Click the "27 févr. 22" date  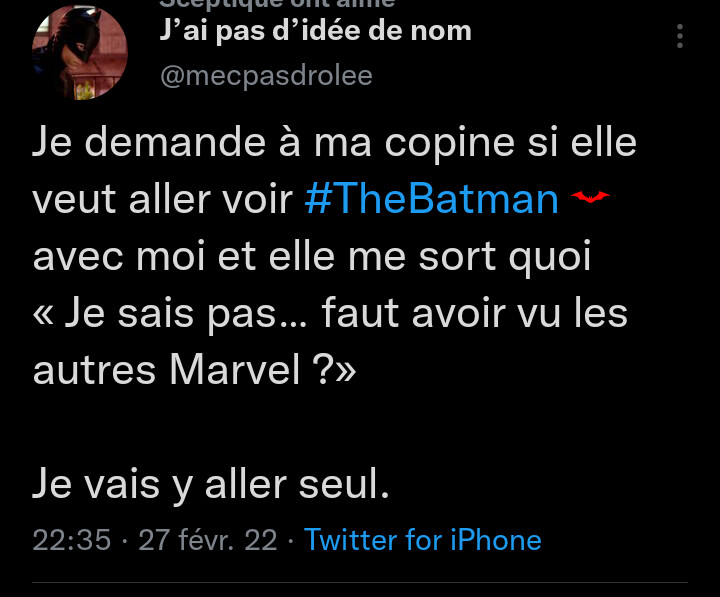(207, 540)
